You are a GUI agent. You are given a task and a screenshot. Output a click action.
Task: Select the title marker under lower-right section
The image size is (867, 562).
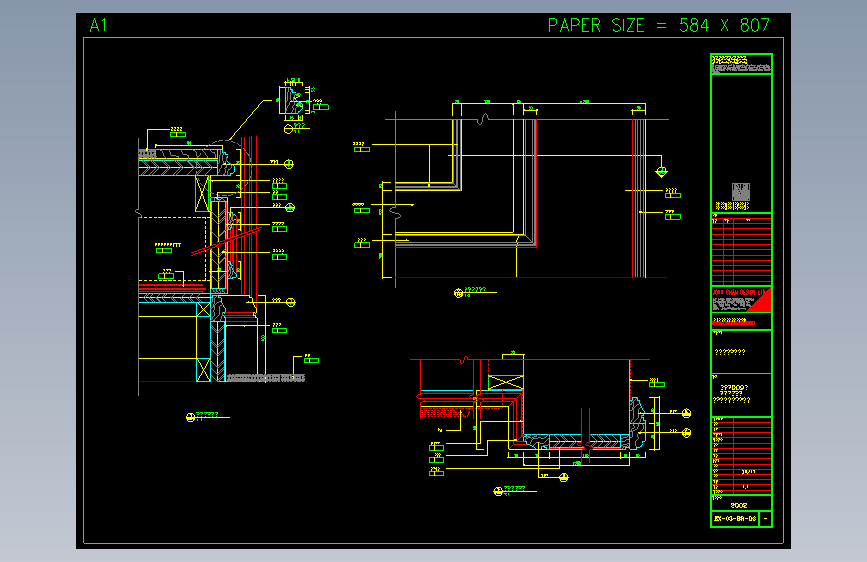click(x=515, y=490)
